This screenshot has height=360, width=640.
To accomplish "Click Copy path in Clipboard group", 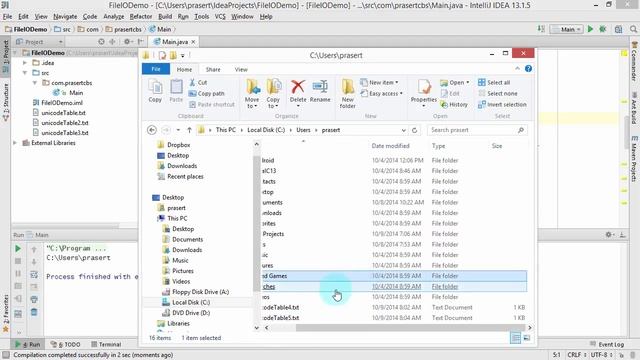I will click(x=207, y=93).
